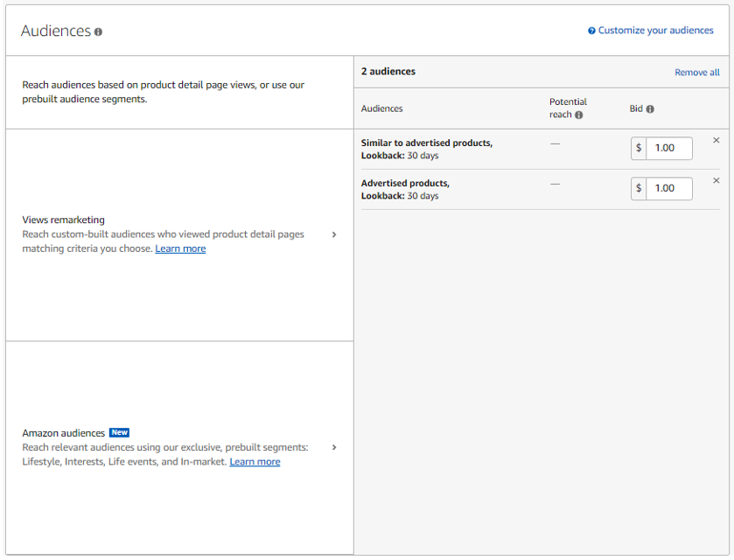Image resolution: width=734 pixels, height=560 pixels.
Task: Click the Remove all link
Action: [696, 73]
